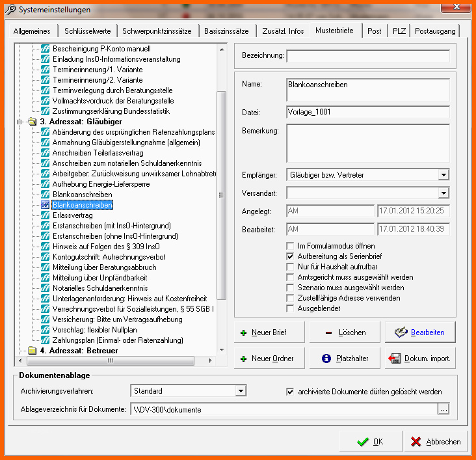The width and height of the screenshot is (476, 460).
Task: Enable Im Formularmodus öffnen checkbox
Action: [290, 246]
